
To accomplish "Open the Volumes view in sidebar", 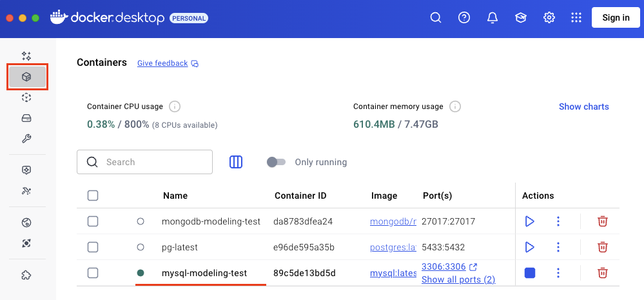I will coord(26,118).
